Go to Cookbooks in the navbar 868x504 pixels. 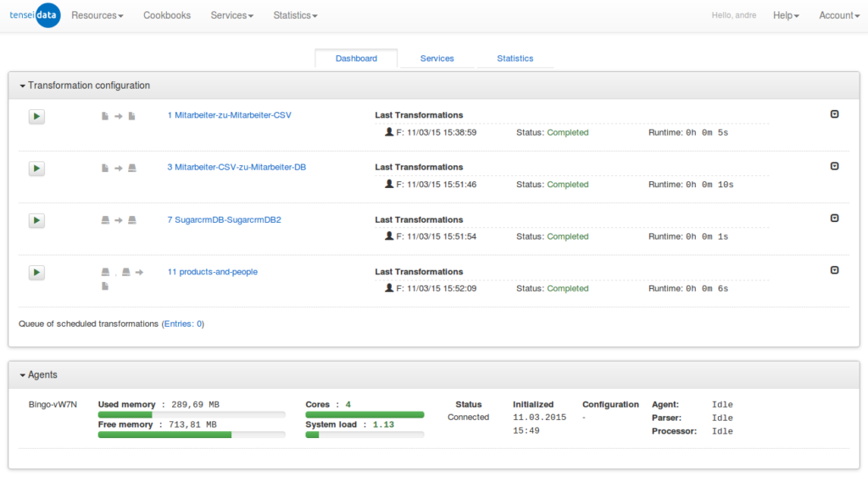[x=167, y=15]
